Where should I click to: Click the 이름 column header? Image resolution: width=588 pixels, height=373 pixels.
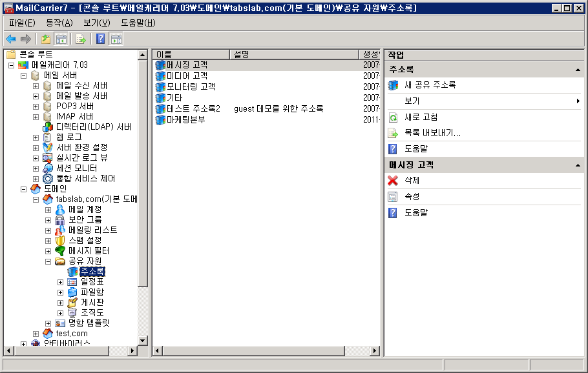click(x=191, y=53)
